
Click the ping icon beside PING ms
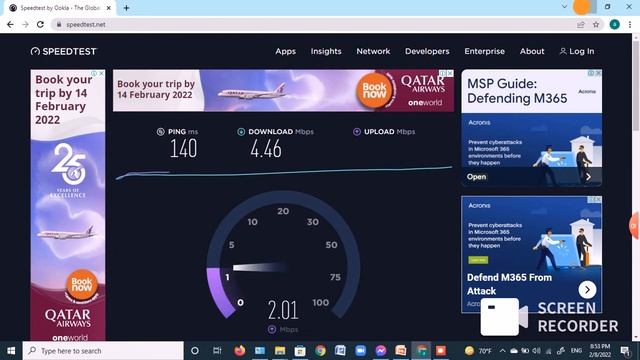pyautogui.click(x=160, y=131)
